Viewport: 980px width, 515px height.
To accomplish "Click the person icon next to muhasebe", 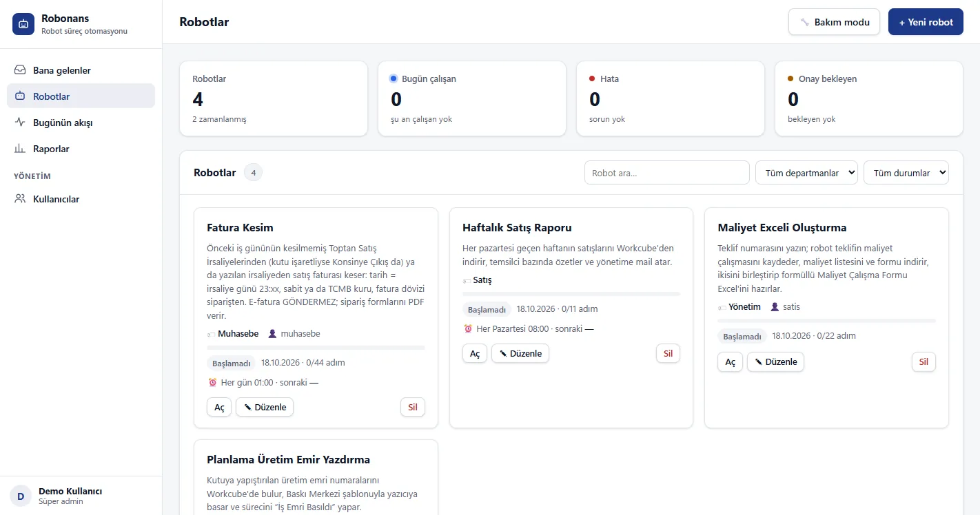I will pos(272,334).
